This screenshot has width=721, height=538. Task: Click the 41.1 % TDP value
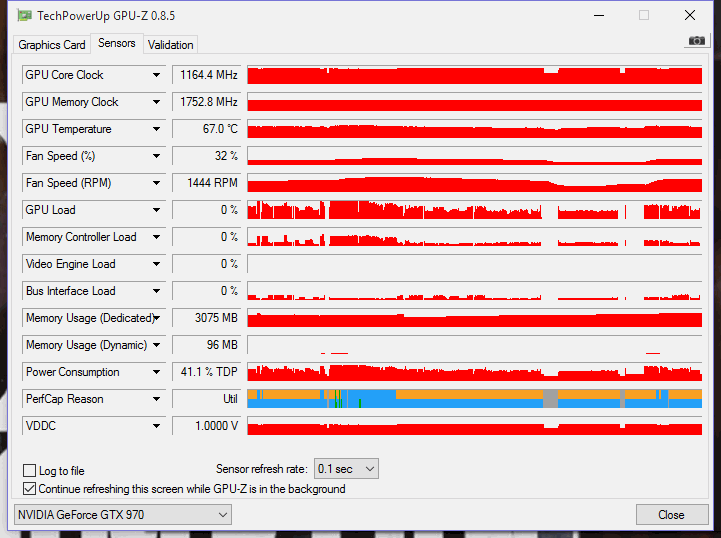click(207, 372)
